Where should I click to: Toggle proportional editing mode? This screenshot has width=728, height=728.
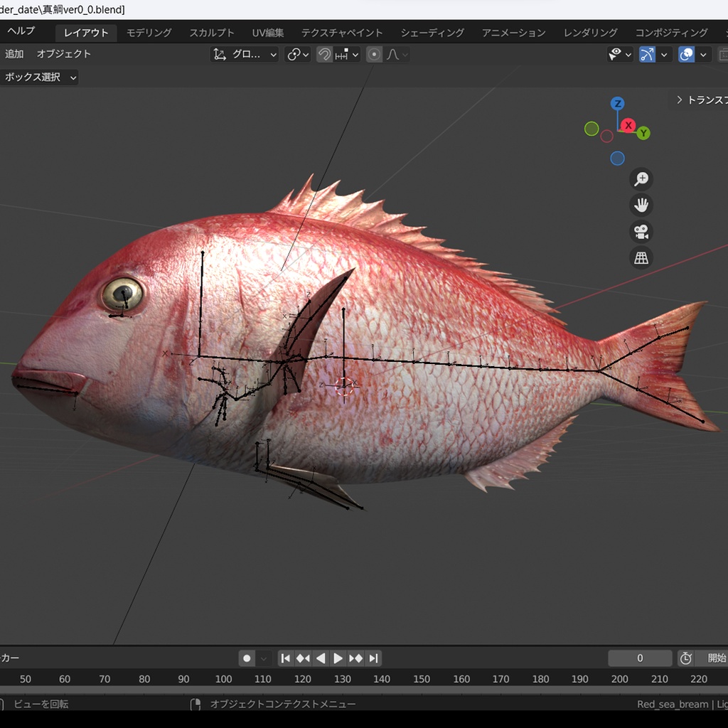click(x=375, y=54)
